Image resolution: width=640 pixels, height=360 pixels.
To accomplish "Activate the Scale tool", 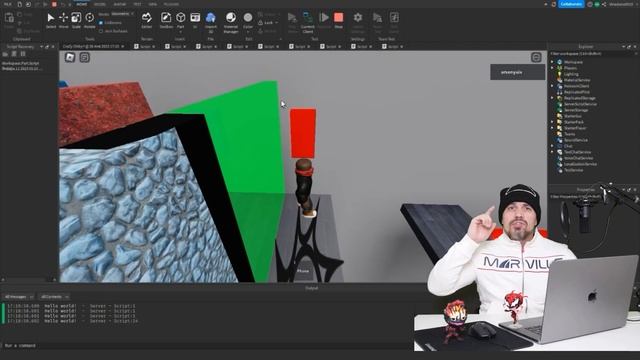I will point(76,20).
